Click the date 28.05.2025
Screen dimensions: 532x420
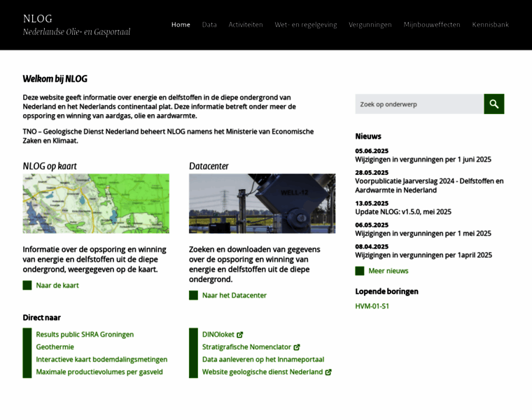[x=372, y=173]
